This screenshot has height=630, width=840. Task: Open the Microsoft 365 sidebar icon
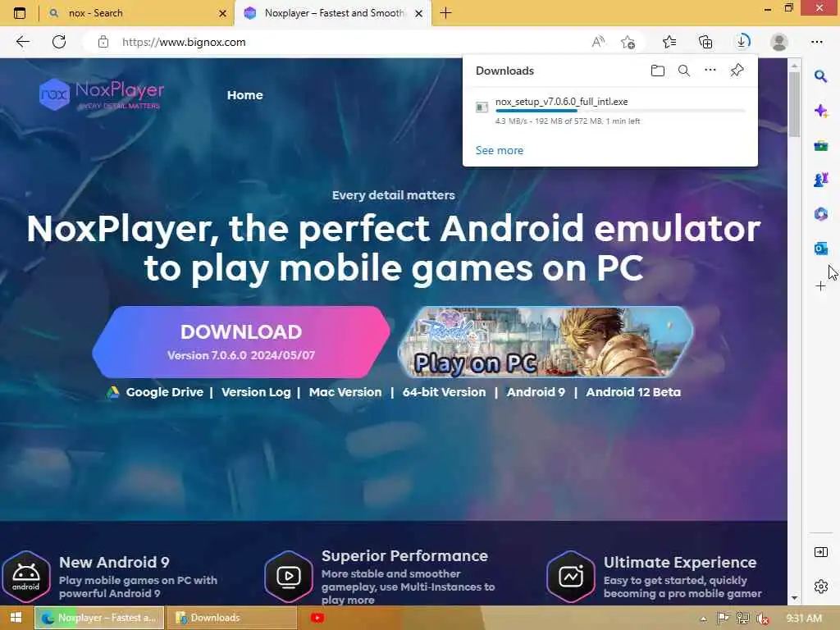point(820,214)
